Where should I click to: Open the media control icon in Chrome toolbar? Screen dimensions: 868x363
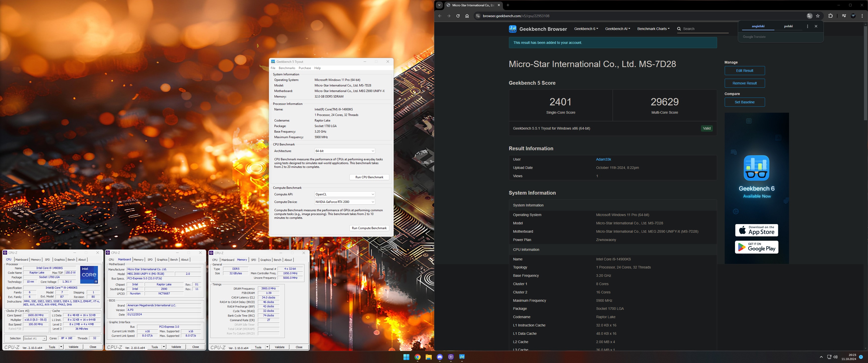pyautogui.click(x=844, y=16)
